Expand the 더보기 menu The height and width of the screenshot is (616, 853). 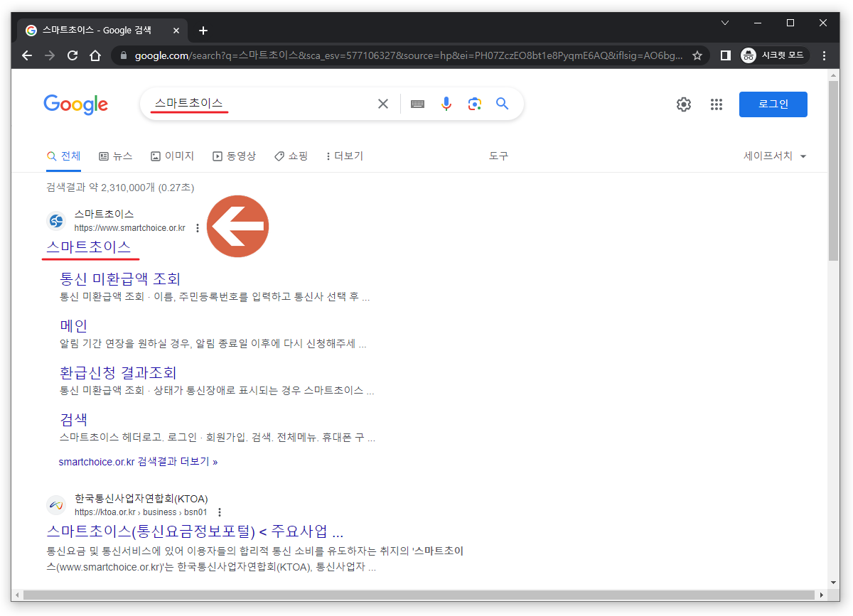(344, 156)
